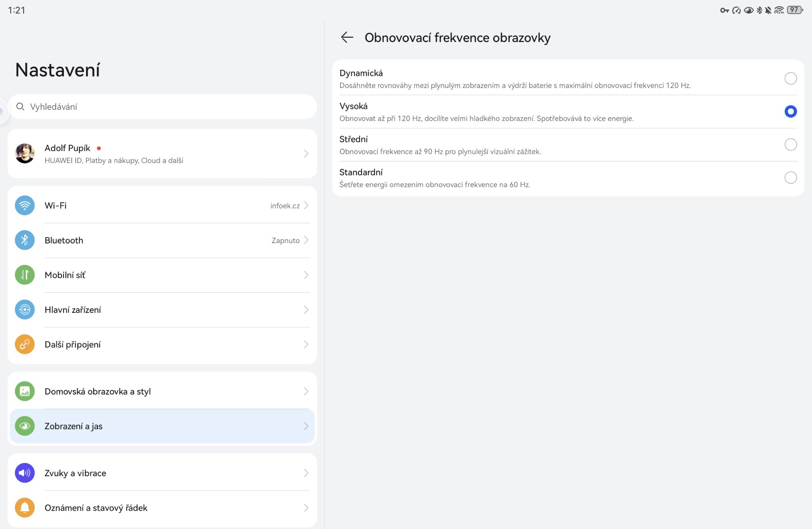Click the Bluetooth icon in list

pos(25,240)
